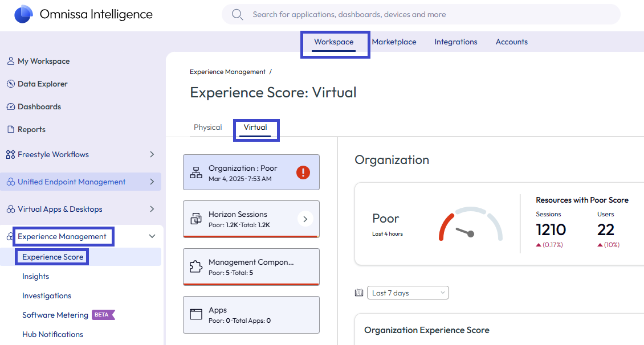
Task: Open Software Metering item
Action: [x=55, y=315]
